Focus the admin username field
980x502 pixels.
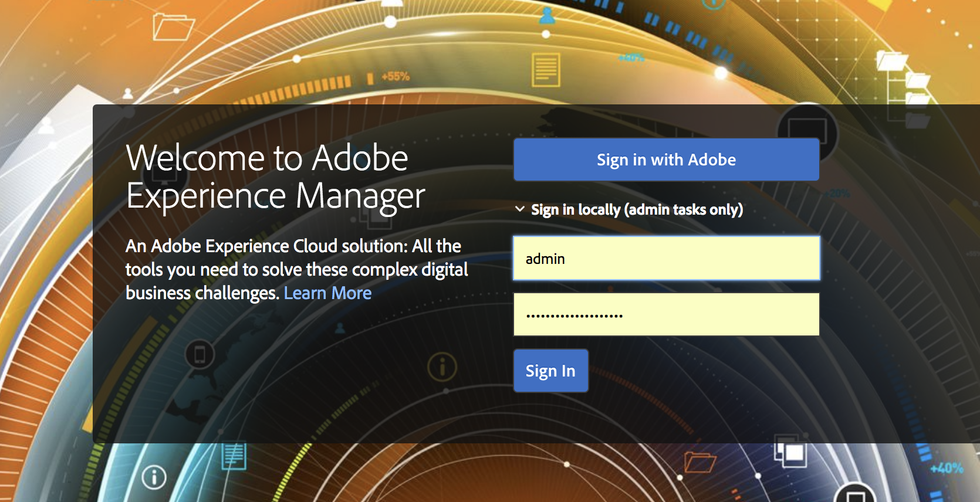tap(666, 258)
